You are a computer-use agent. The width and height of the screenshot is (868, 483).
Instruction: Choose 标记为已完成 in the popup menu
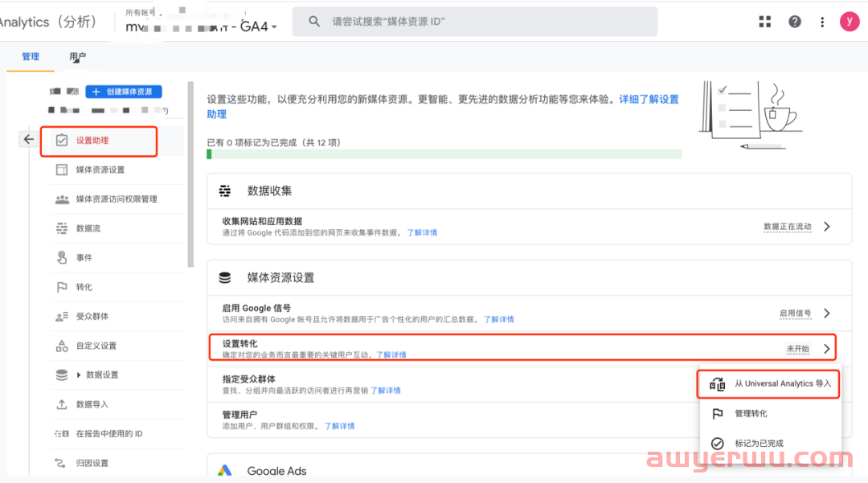[759, 444]
